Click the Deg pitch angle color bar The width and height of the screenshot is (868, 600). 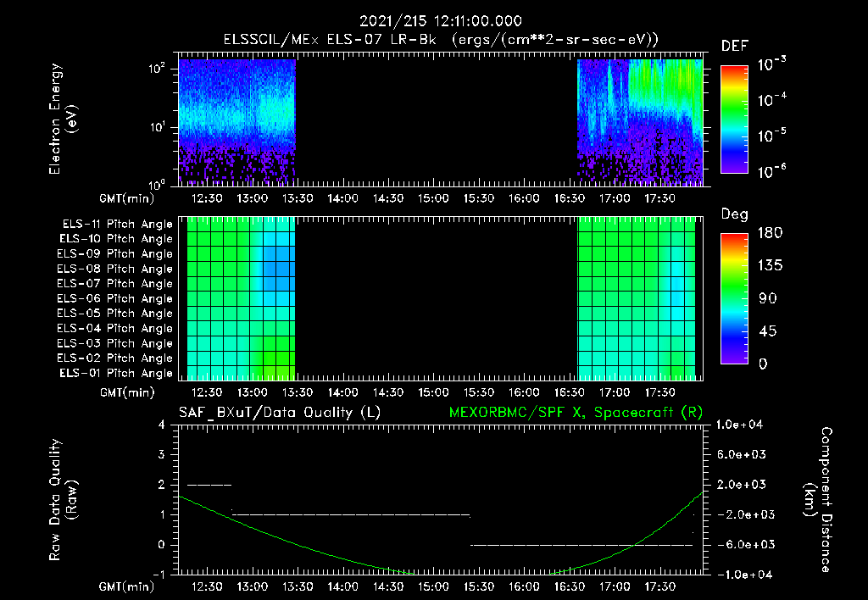(734, 298)
